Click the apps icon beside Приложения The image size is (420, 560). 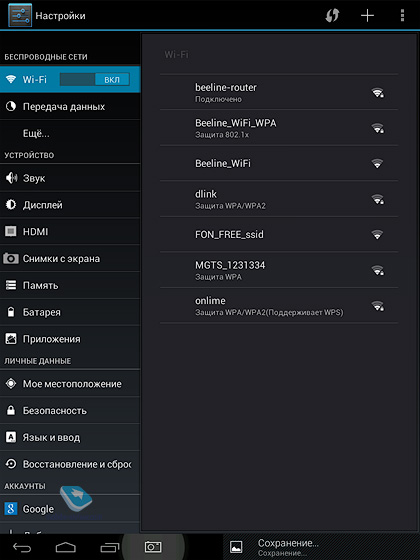[x=11, y=339]
